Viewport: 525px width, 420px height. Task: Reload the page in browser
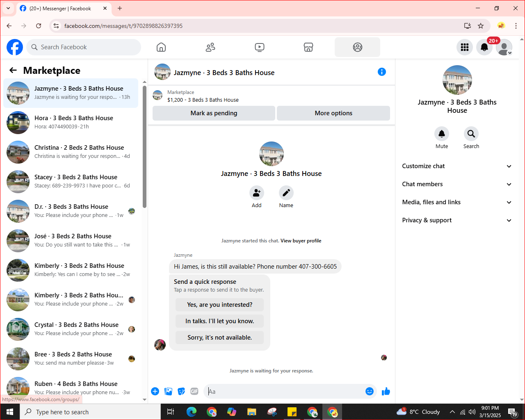[39, 26]
